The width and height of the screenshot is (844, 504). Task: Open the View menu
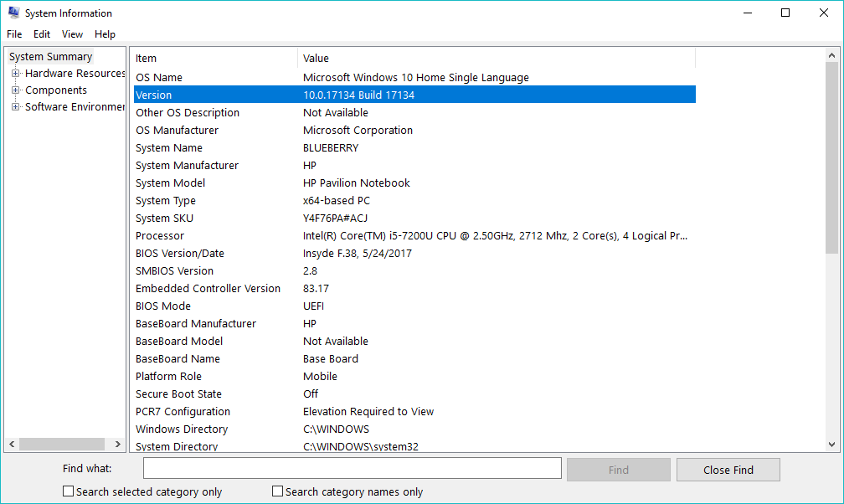click(72, 34)
